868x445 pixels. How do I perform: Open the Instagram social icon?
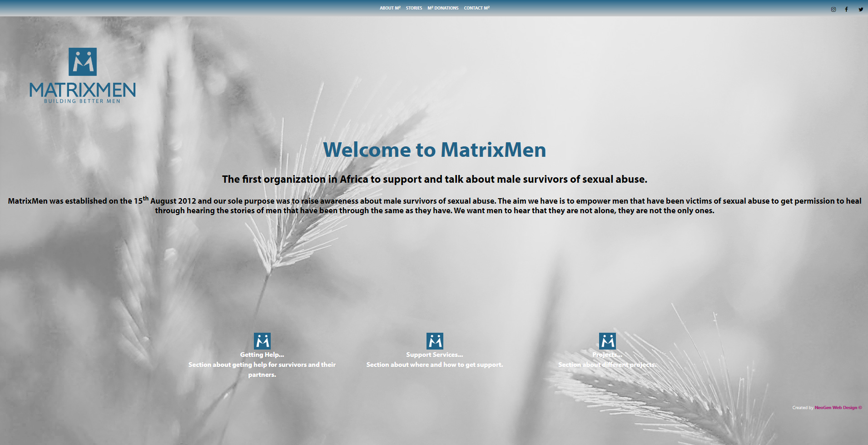click(x=833, y=9)
